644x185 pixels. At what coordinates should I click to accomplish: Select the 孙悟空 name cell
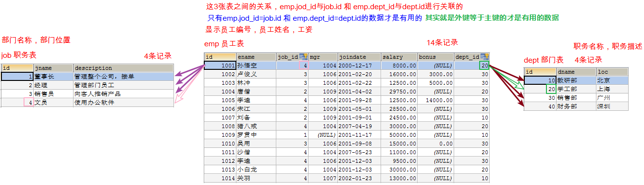[x=256, y=66]
